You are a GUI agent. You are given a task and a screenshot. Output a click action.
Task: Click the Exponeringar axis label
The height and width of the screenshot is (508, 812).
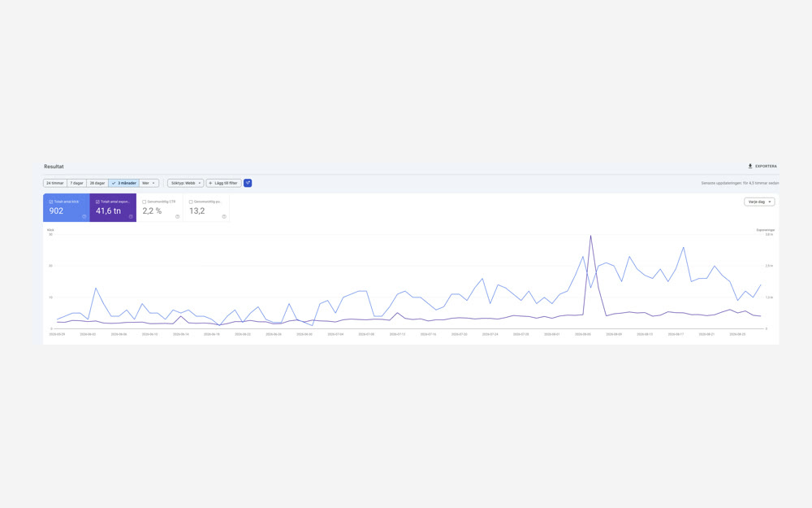coord(765,230)
